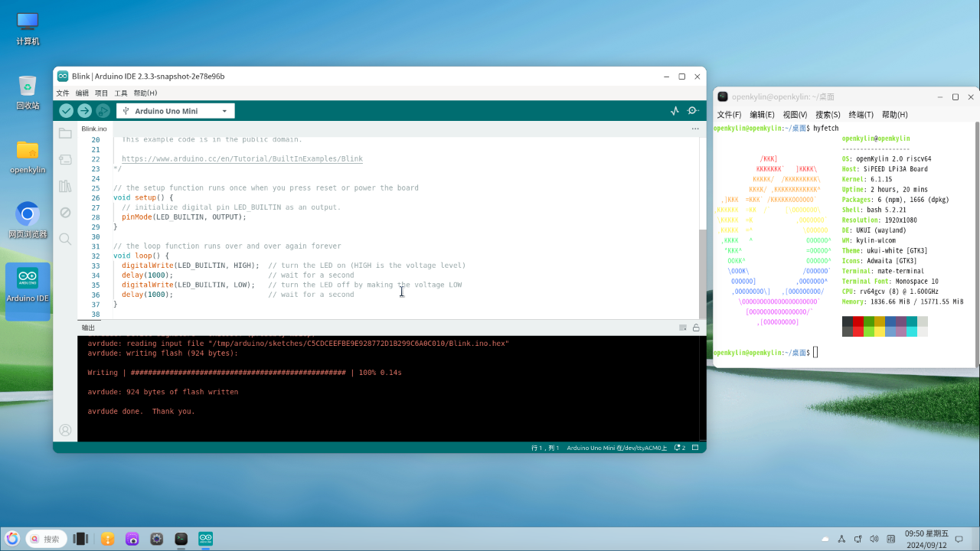Open notifications bell showing 2 in status bar

(x=680, y=448)
